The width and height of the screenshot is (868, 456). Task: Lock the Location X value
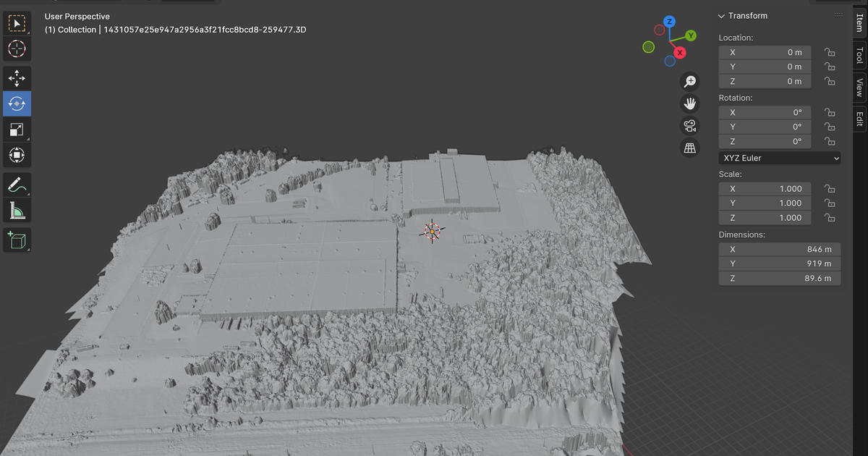[830, 52]
